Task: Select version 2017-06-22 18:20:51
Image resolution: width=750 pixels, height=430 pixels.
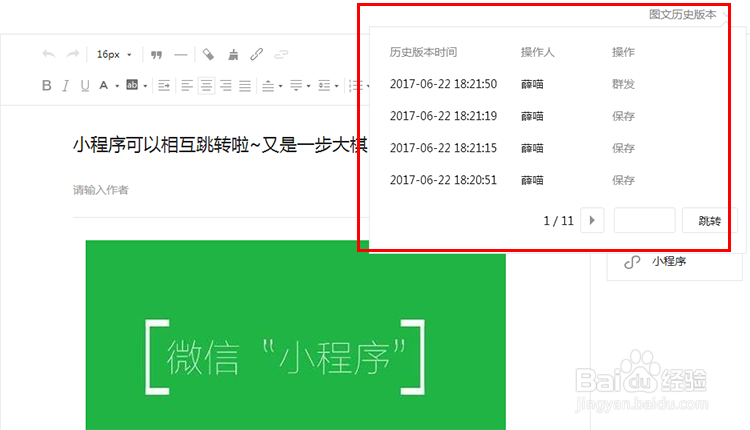Action: coord(443,180)
